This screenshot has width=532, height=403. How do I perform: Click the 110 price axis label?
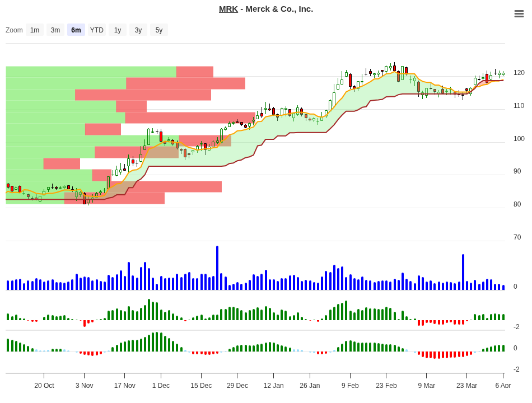(x=519, y=105)
